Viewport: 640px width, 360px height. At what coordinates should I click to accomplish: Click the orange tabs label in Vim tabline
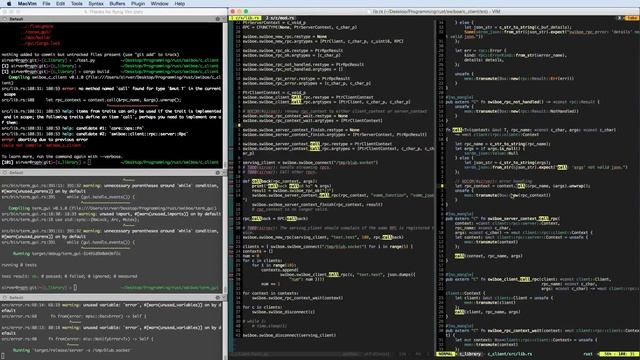pyautogui.click(x=632, y=18)
